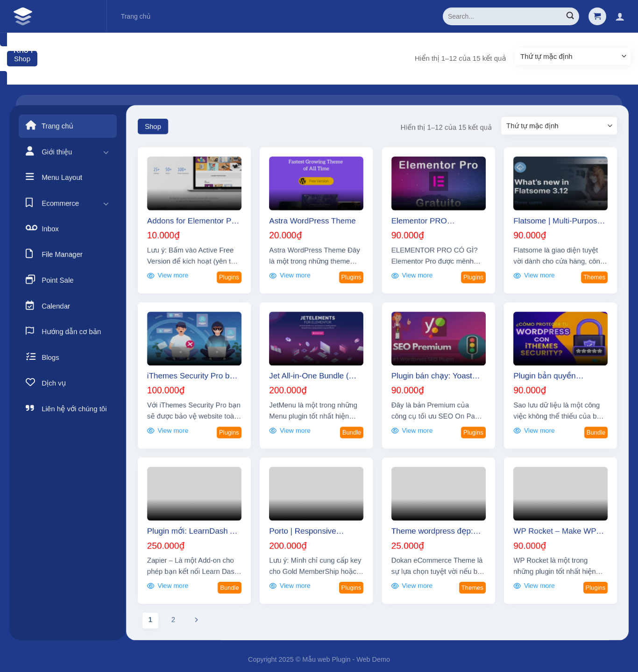Click the file icon beside File Manager
Viewport: 638px width, 672px height.
coord(29,253)
